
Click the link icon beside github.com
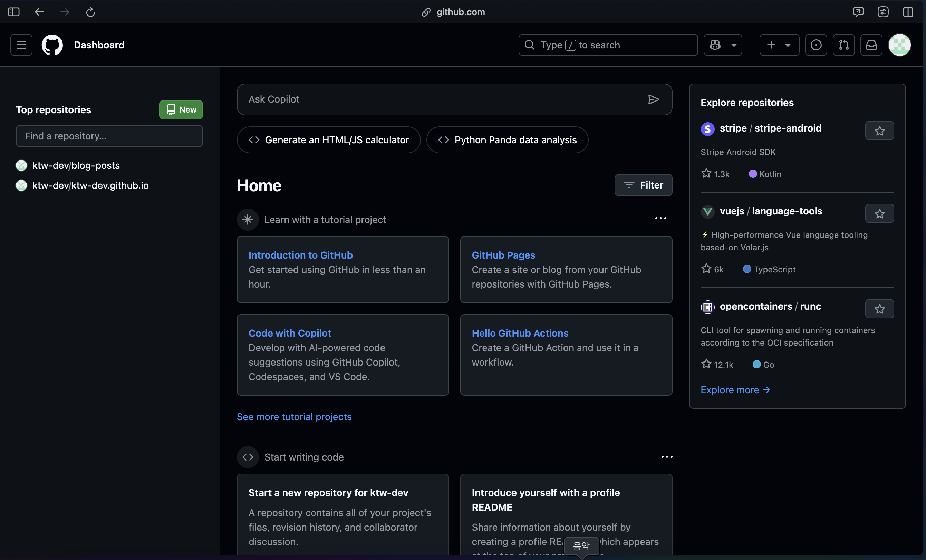pyautogui.click(x=426, y=12)
